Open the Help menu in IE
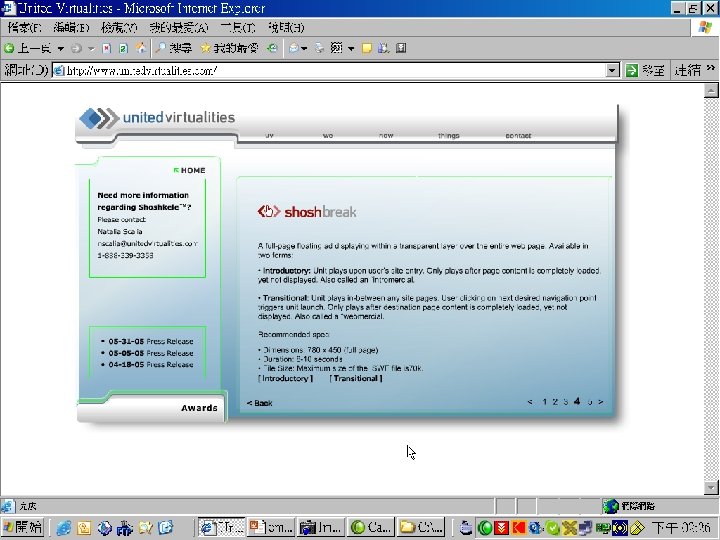 pyautogui.click(x=286, y=28)
